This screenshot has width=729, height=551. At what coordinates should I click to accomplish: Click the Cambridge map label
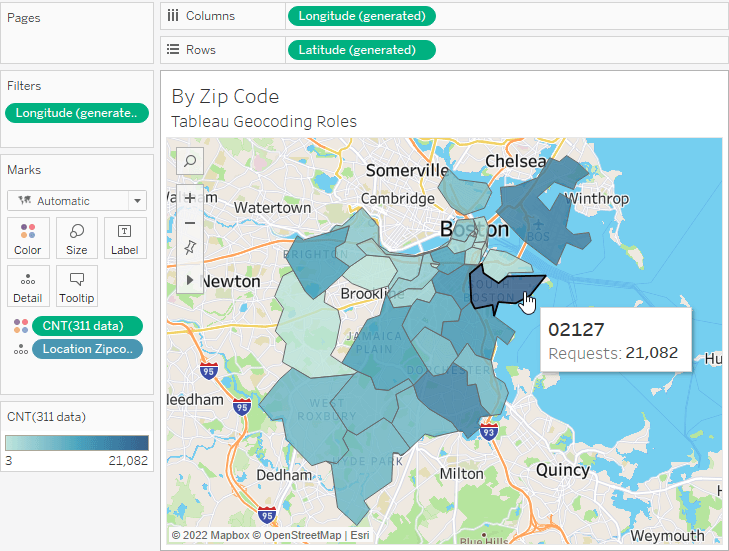point(398,199)
